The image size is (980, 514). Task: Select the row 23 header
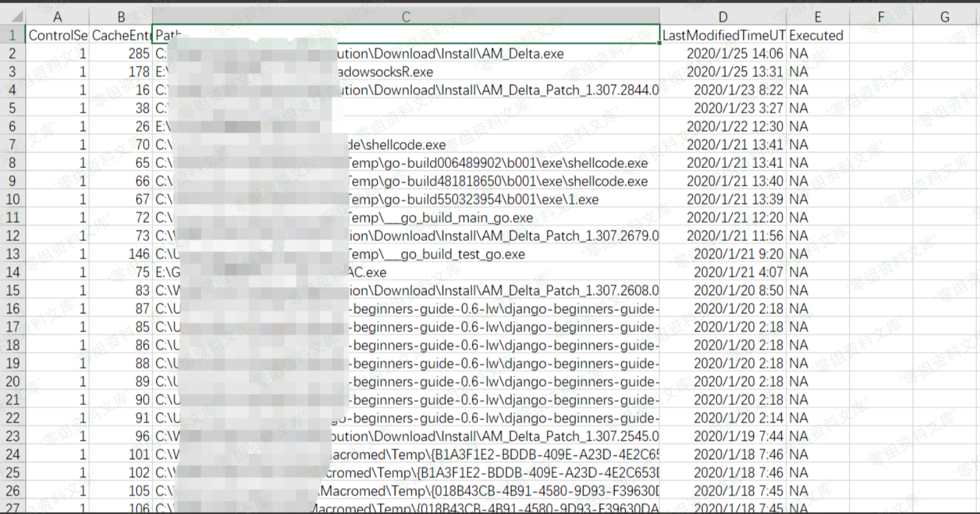point(12,436)
